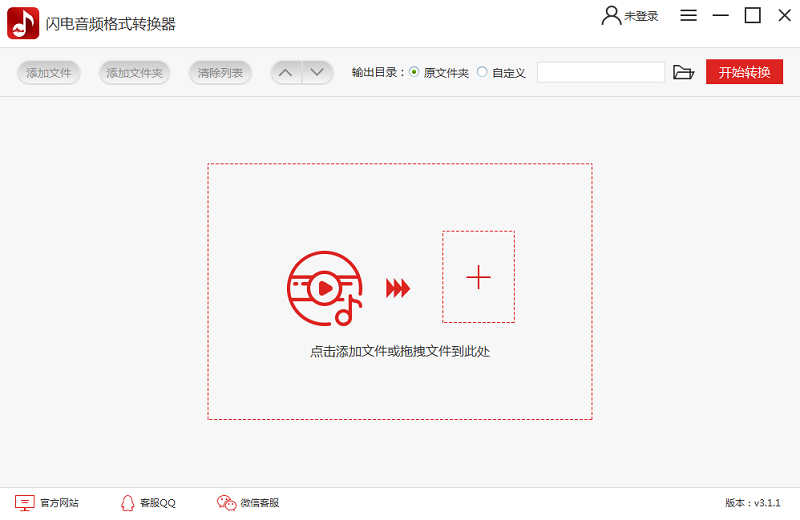Click the output directory path field
800x520 pixels.
tap(601, 72)
